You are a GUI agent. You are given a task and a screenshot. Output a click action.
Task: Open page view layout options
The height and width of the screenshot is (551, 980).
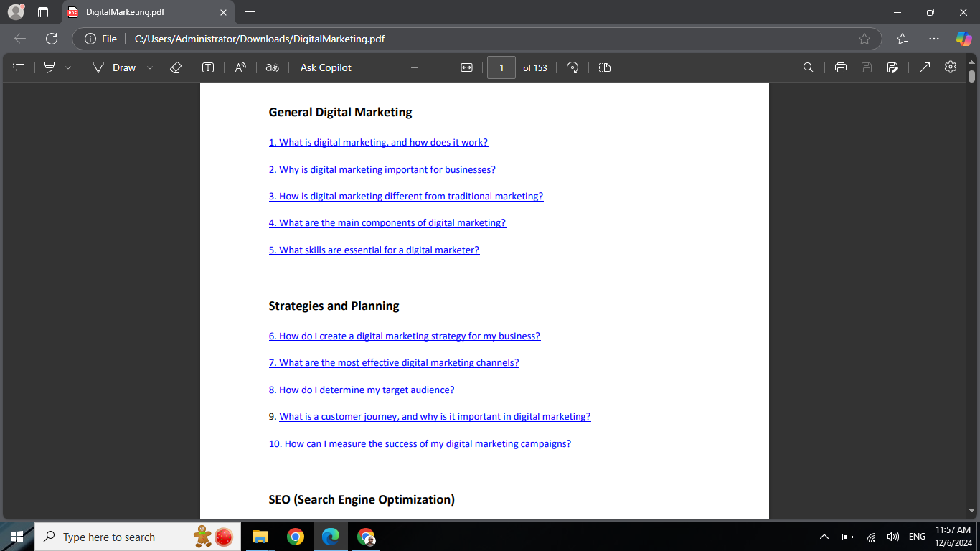[604, 67]
